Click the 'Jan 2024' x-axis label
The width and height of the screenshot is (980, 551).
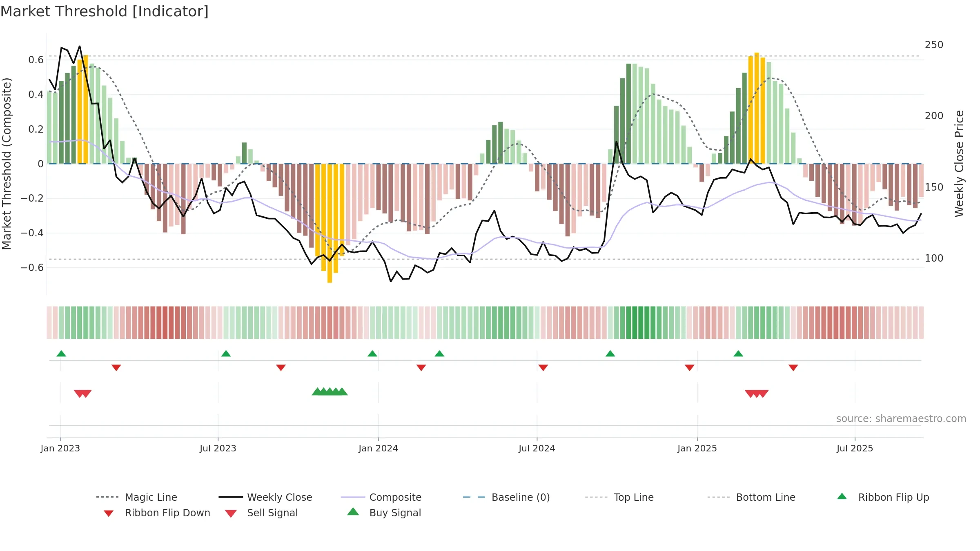coord(379,448)
